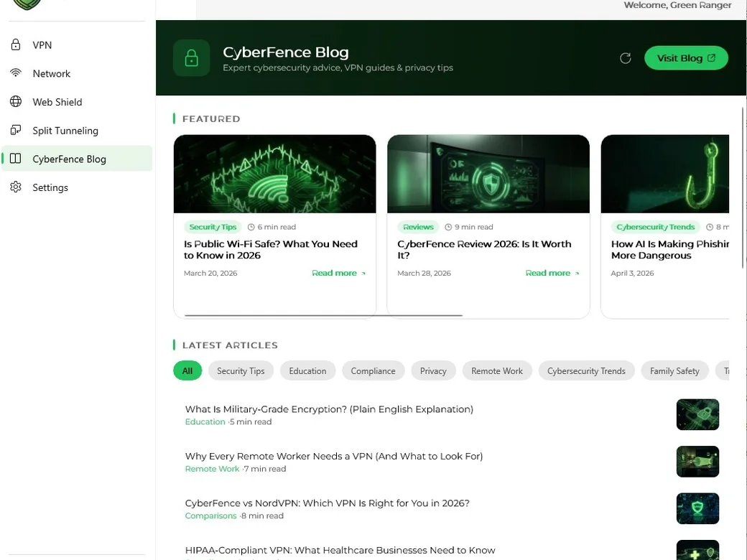The image size is (747, 560).
Task: Open the phishing hook article image
Action: coord(665,174)
